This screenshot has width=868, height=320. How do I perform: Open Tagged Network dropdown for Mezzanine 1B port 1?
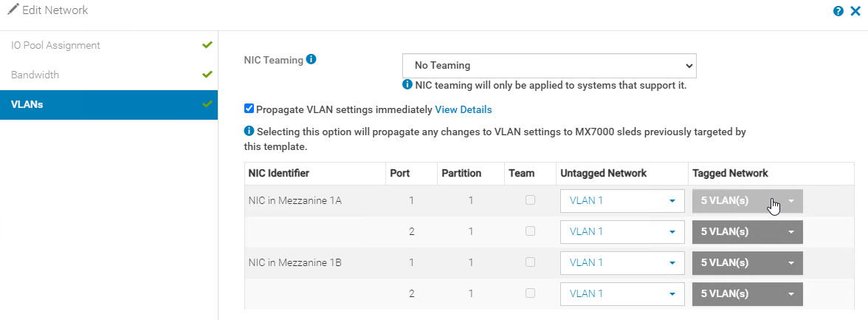point(747,262)
